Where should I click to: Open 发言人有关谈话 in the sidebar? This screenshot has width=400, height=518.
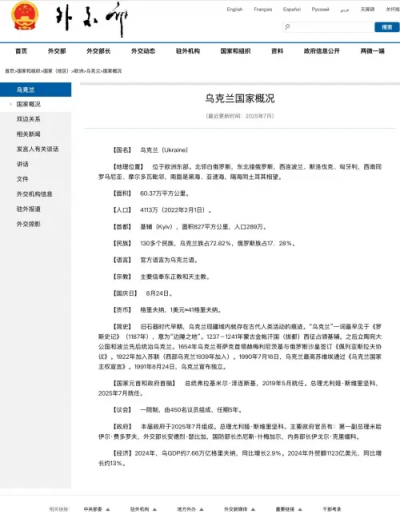click(x=38, y=149)
